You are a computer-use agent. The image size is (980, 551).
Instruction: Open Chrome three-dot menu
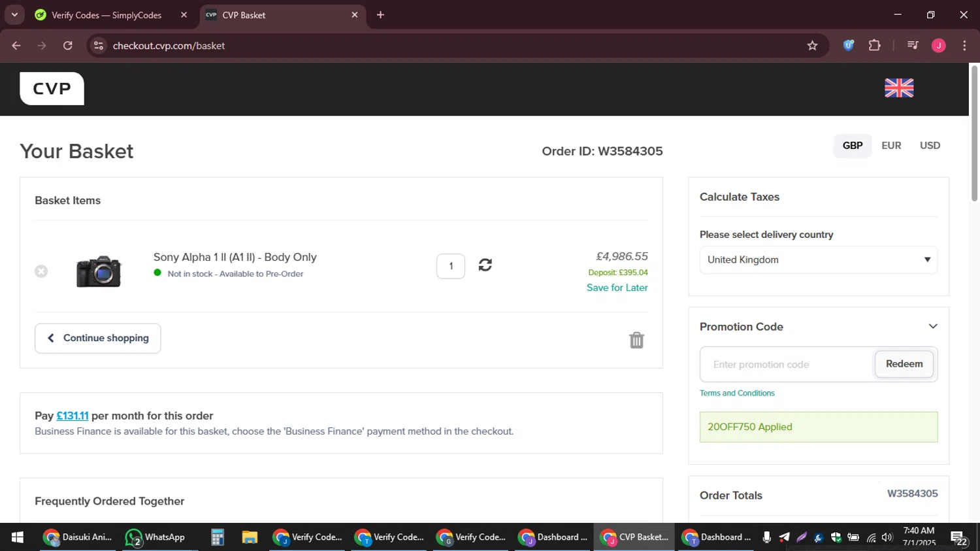(964, 46)
